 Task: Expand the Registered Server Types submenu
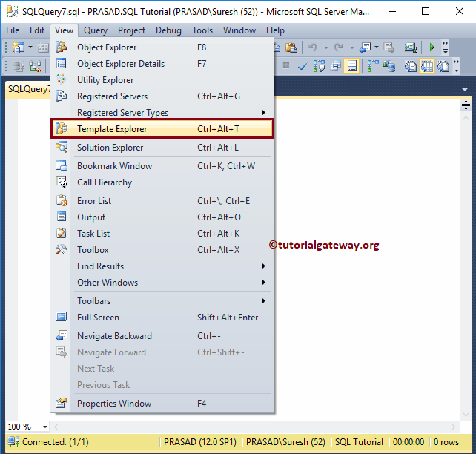click(162, 113)
